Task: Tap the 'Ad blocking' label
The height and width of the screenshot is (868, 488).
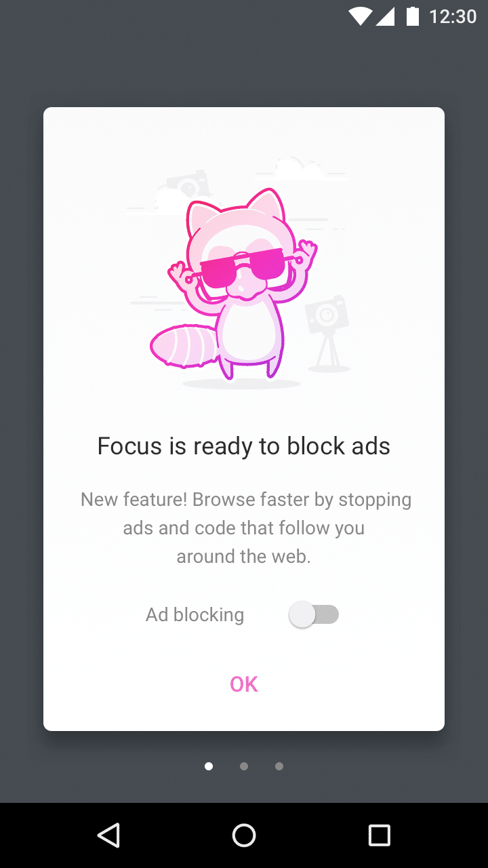Action: click(x=195, y=614)
